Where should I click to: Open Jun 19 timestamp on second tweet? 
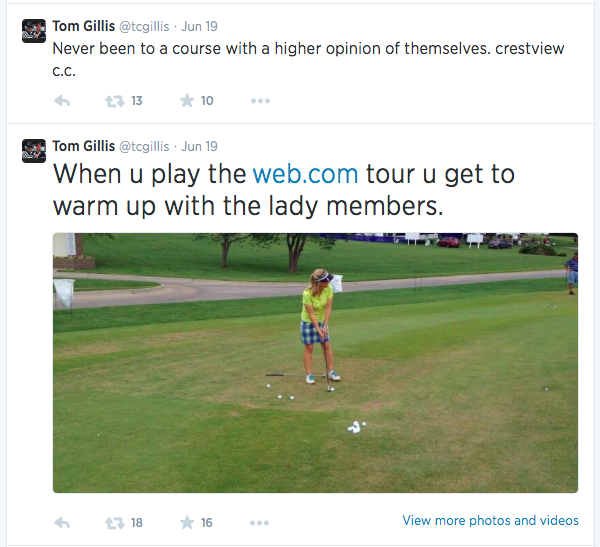click(x=199, y=146)
